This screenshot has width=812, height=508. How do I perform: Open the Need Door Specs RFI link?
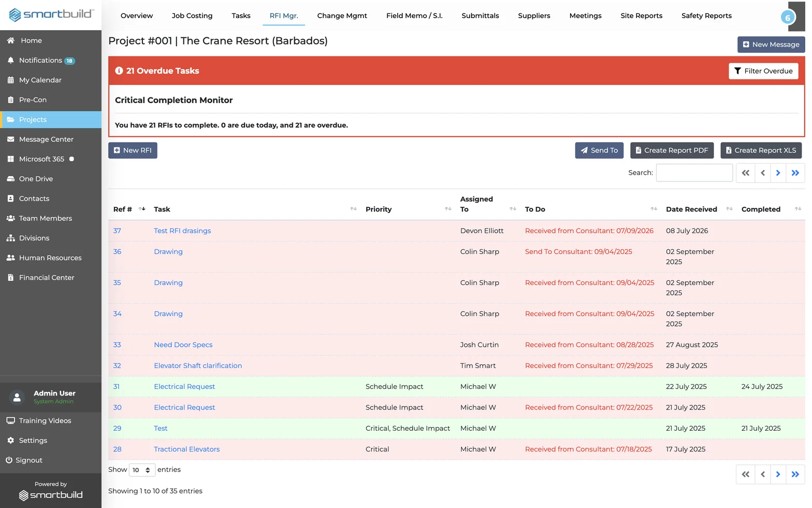click(183, 345)
